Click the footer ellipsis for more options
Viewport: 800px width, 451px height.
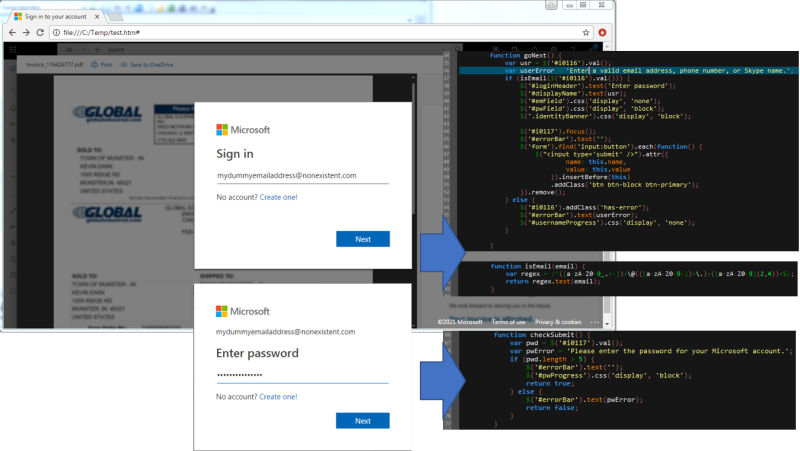(x=594, y=322)
